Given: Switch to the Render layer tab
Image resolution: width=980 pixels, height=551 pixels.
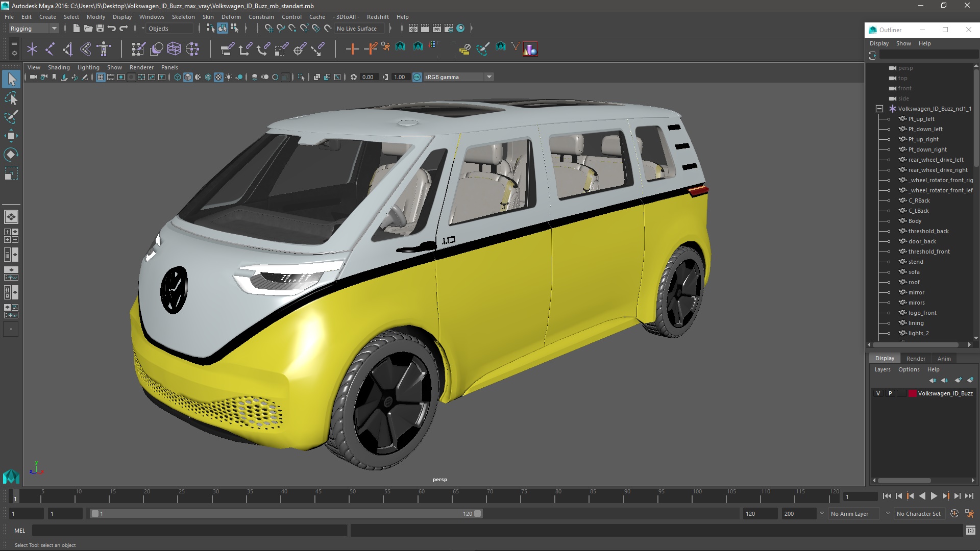Looking at the screenshot, I should click(x=916, y=359).
